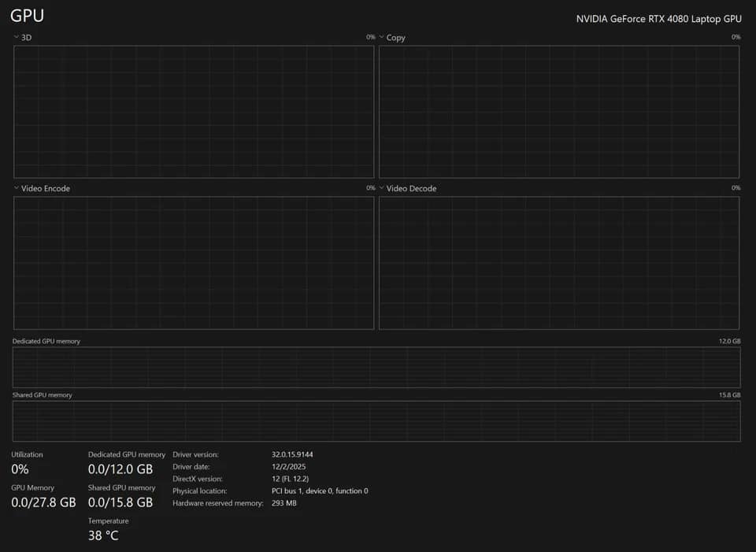The width and height of the screenshot is (756, 552).
Task: Select the 38 °C temperature reading
Action: point(103,535)
